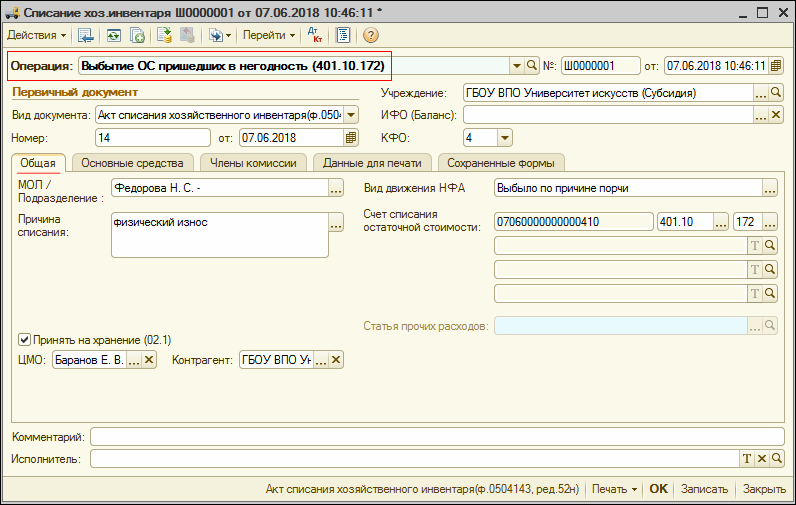Open the Печать dropdown button

614,489
